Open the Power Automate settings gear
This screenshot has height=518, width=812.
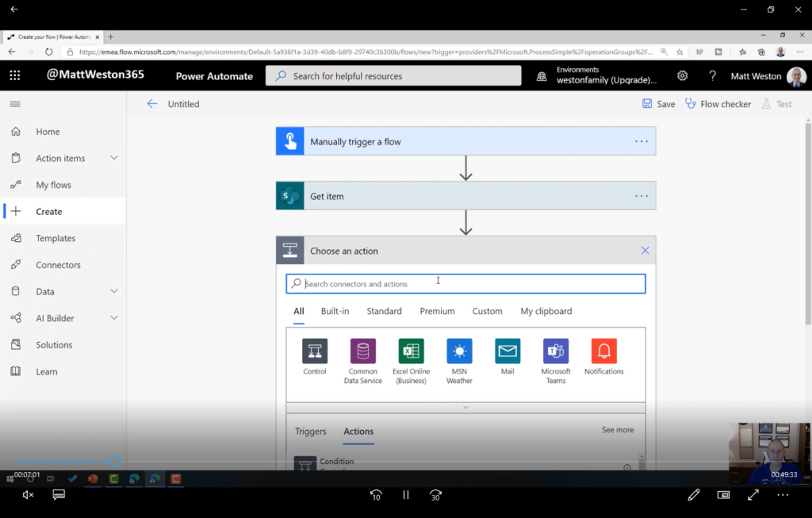[682, 76]
